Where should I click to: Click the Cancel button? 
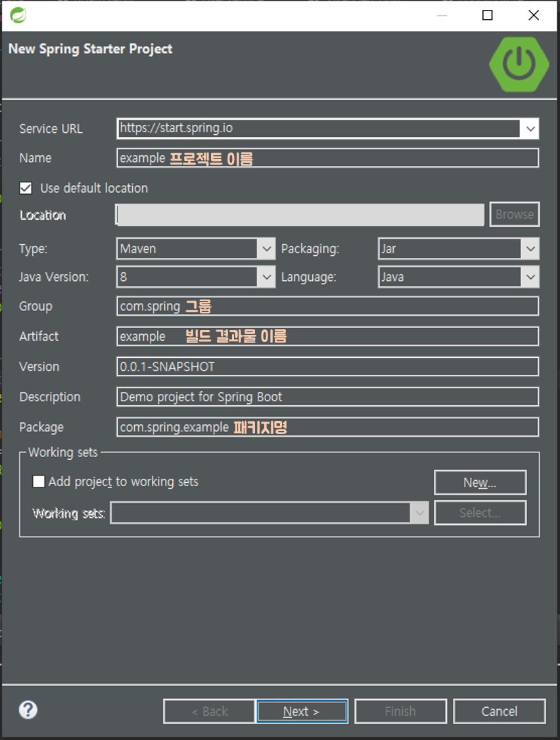coord(499,711)
